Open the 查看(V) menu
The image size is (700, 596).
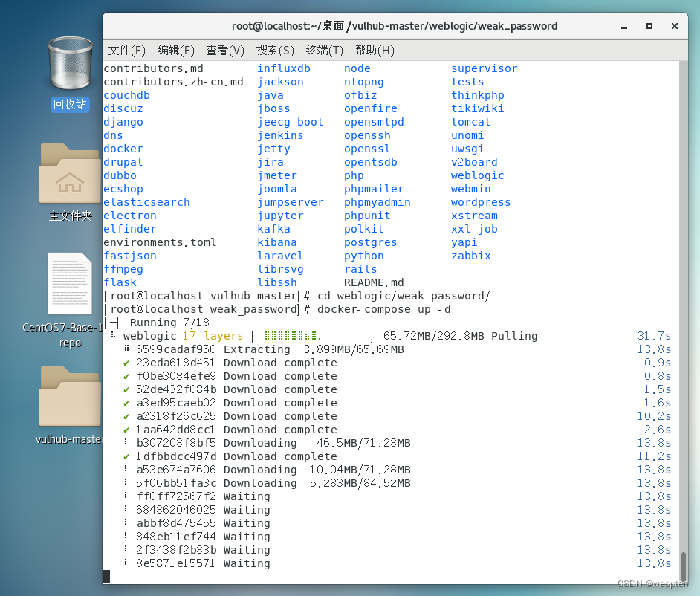click(x=225, y=50)
